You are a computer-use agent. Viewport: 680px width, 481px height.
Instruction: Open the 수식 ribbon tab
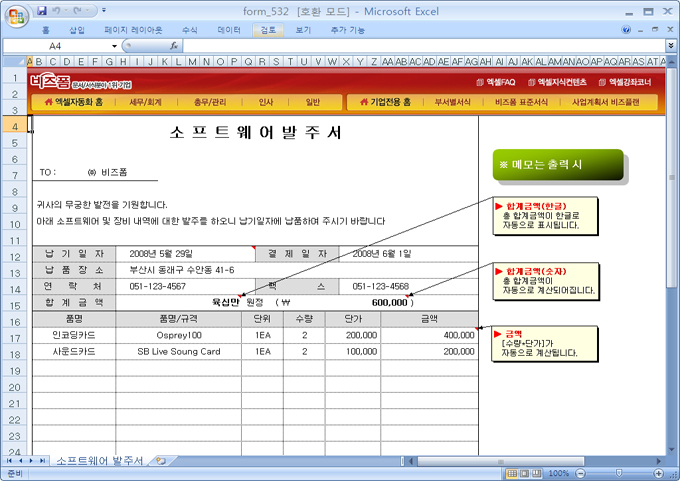click(x=190, y=31)
